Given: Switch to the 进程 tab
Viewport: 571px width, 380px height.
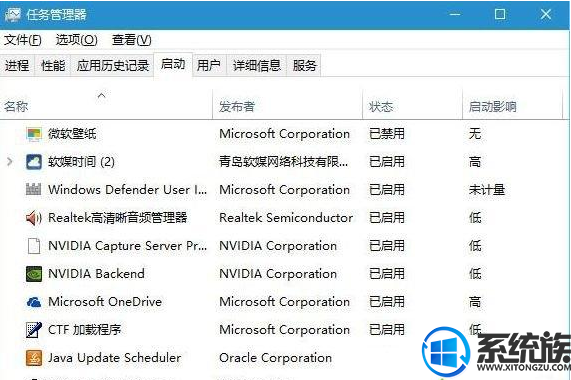Looking at the screenshot, I should 17,66.
